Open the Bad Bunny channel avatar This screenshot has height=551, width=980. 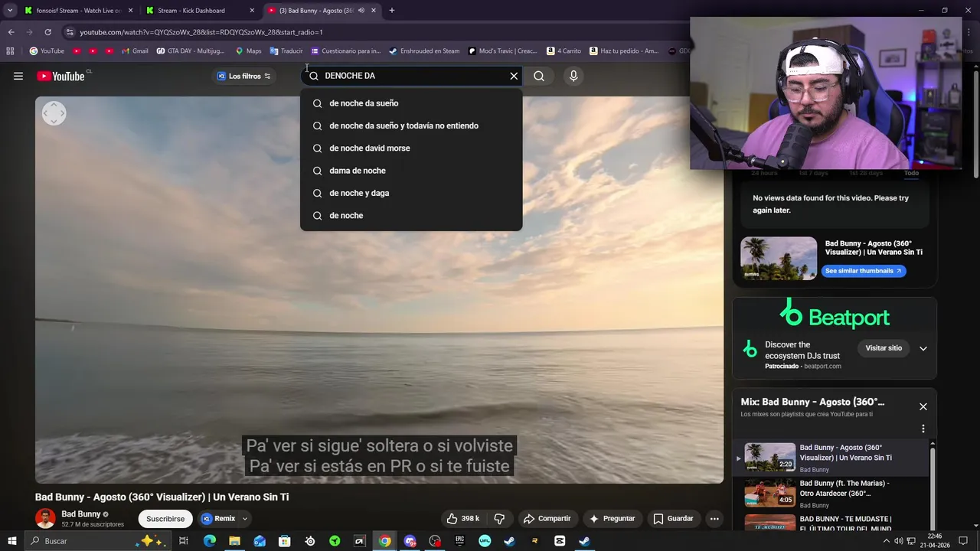[x=45, y=518]
